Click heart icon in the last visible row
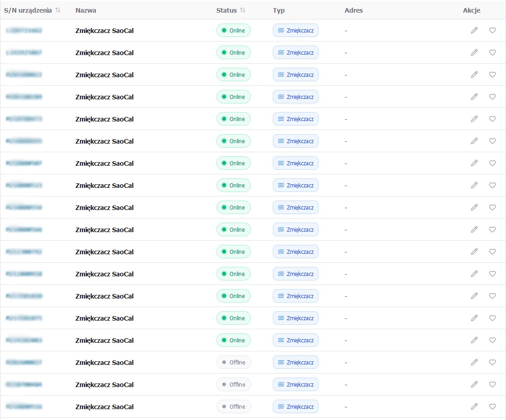 pos(492,406)
